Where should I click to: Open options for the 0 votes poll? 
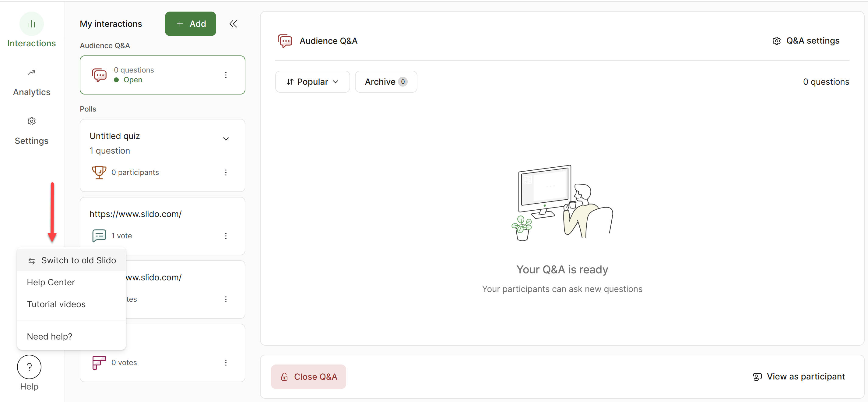pos(226,363)
